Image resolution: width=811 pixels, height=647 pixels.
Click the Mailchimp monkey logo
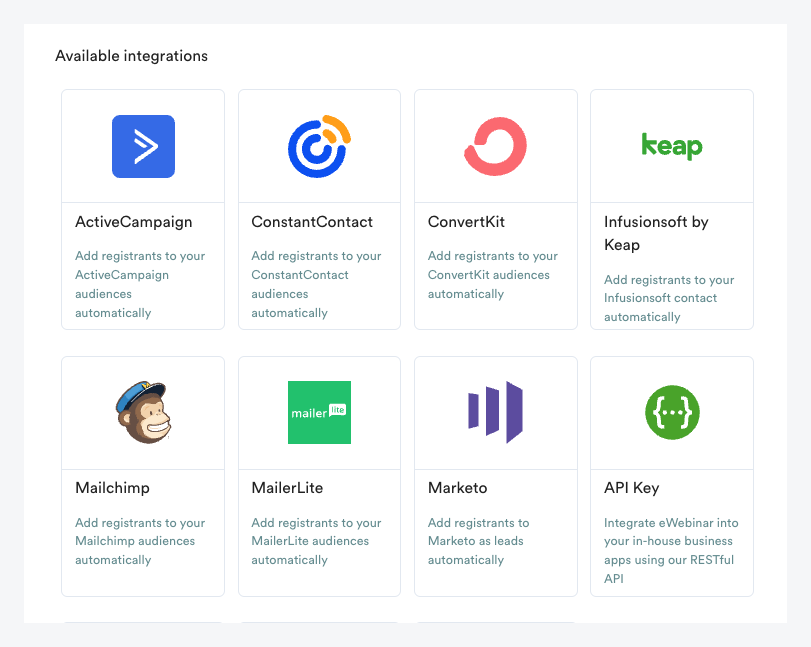[143, 412]
